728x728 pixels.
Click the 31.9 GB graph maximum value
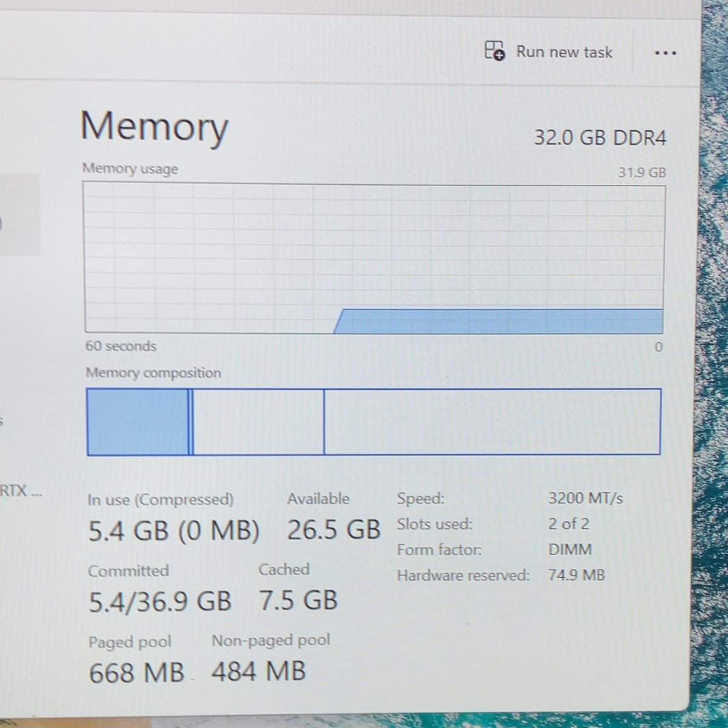coord(642,172)
